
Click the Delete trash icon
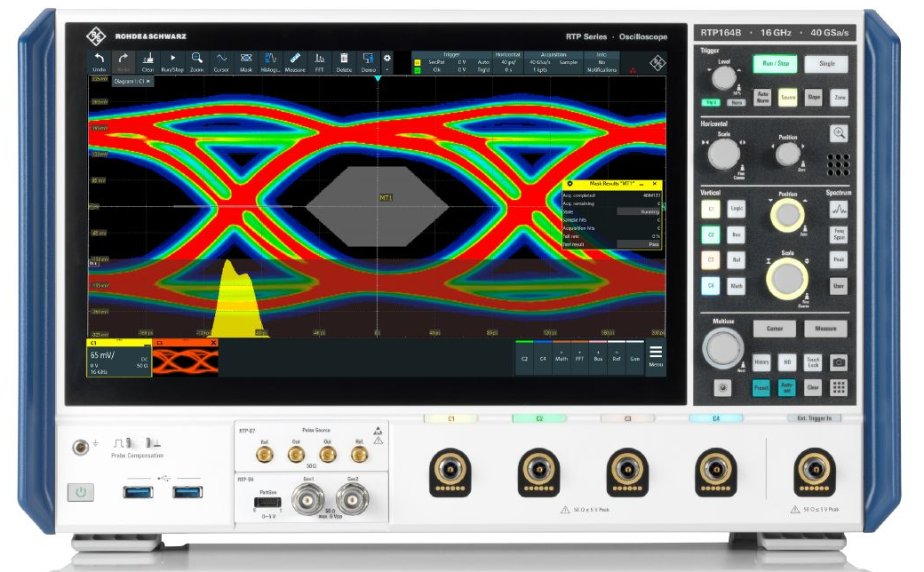(x=344, y=61)
